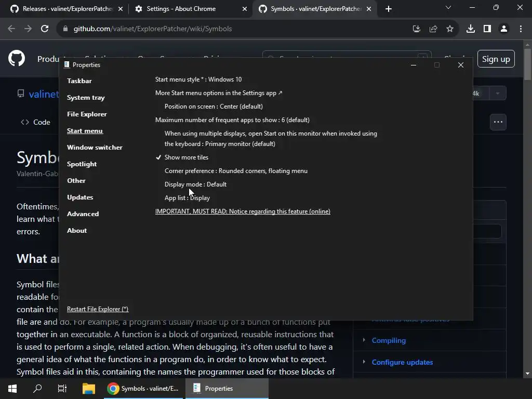Open Chrome three-dot menu
The width and height of the screenshot is (532, 399).
521,29
